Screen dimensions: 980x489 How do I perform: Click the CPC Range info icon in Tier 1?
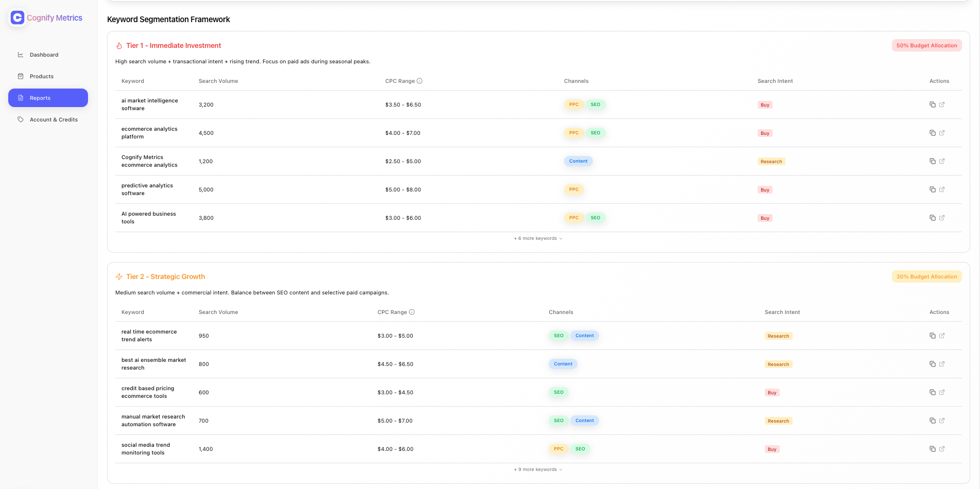pos(420,81)
